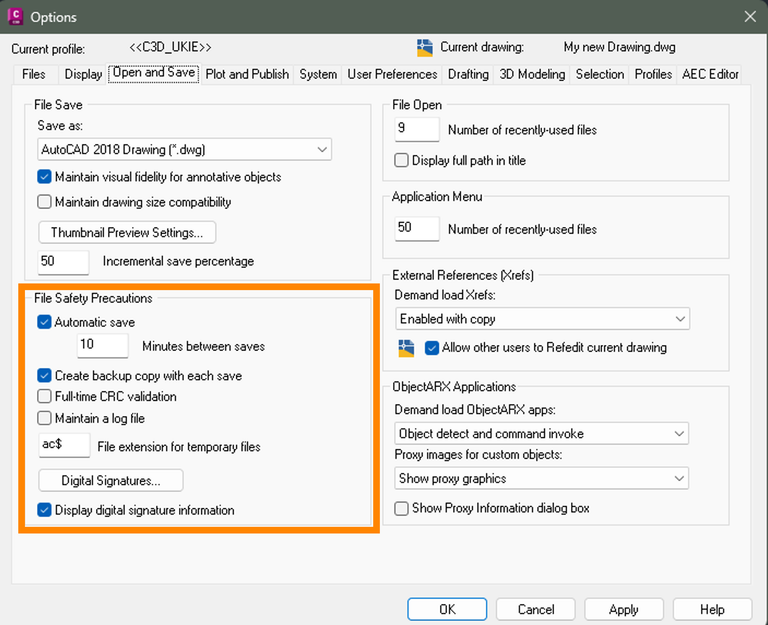Click Application Menu recently-used files number field
This screenshot has width=768, height=625.
tap(417, 229)
